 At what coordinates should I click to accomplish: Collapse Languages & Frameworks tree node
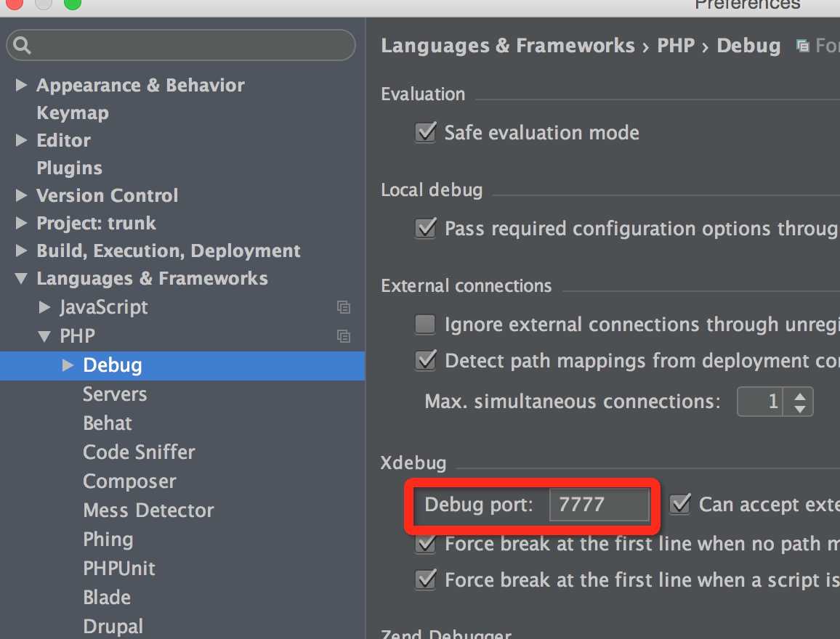coord(21,279)
